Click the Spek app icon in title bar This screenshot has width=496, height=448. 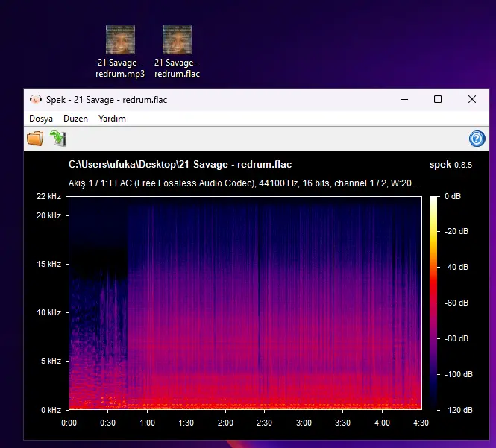36,100
